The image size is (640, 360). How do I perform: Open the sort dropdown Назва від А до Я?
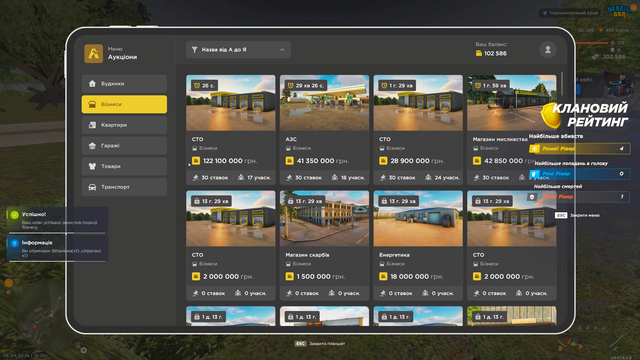point(238,50)
